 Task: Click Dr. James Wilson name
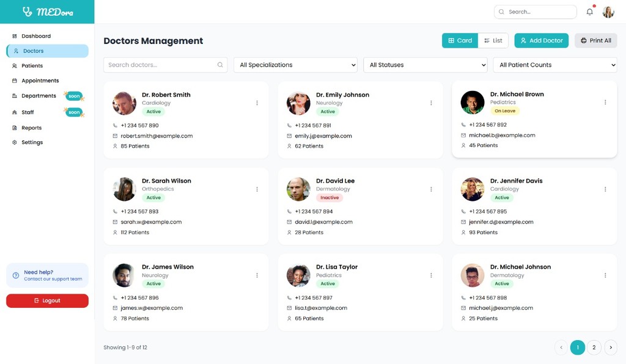click(x=168, y=267)
